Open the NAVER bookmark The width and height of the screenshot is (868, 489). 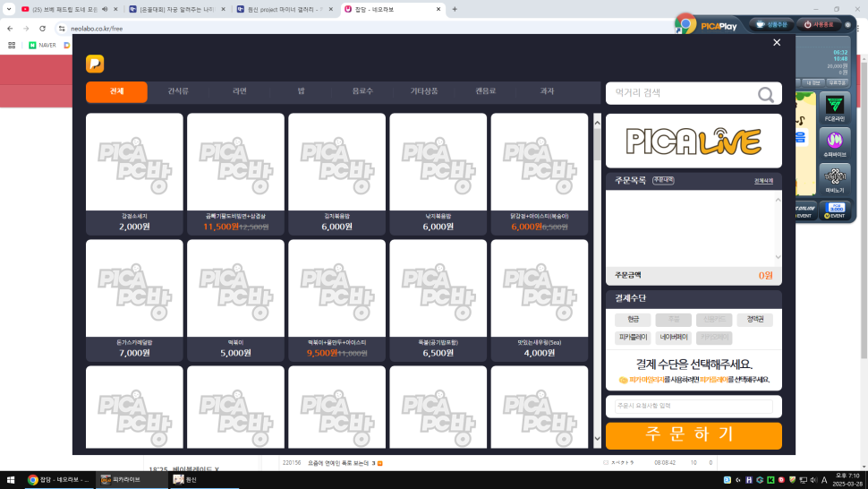click(43, 46)
